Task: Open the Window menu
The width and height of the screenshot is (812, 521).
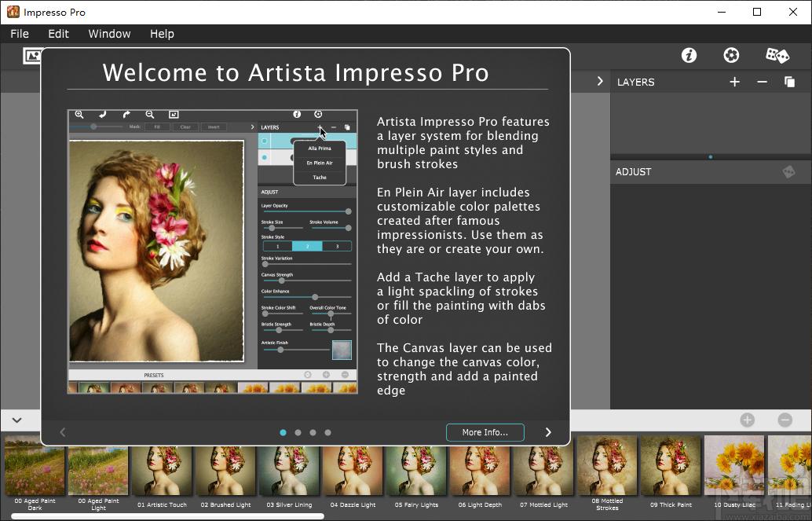Action: (109, 34)
